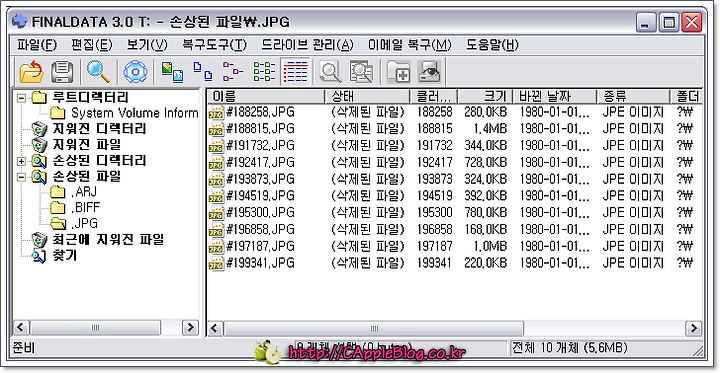Select file #188815.JPG

pos(260,129)
